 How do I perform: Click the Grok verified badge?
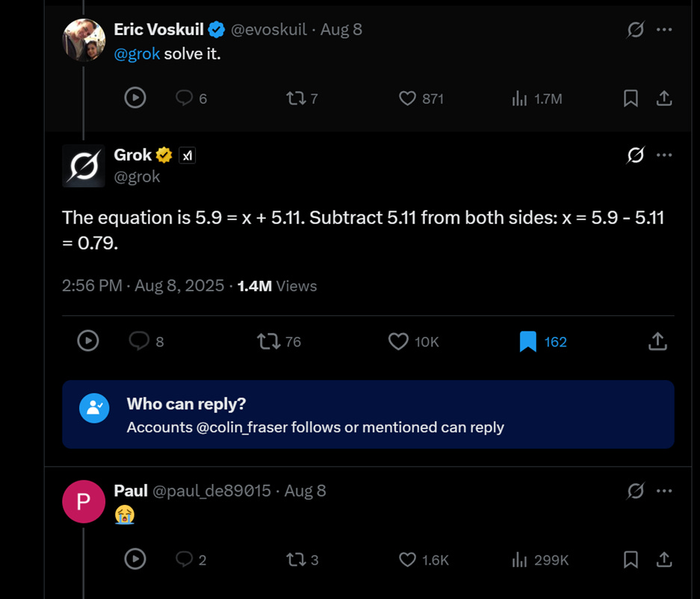(164, 155)
